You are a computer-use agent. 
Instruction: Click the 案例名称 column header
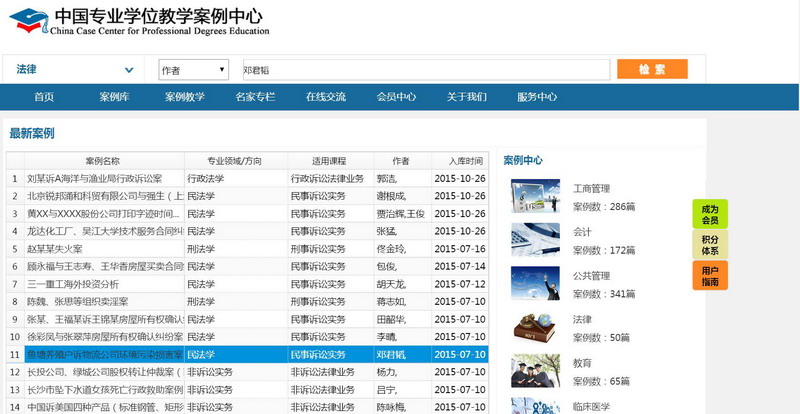click(x=102, y=161)
